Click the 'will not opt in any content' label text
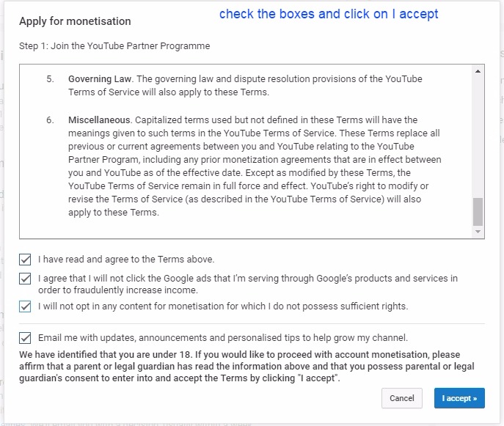This screenshot has width=504, height=426. point(223,306)
